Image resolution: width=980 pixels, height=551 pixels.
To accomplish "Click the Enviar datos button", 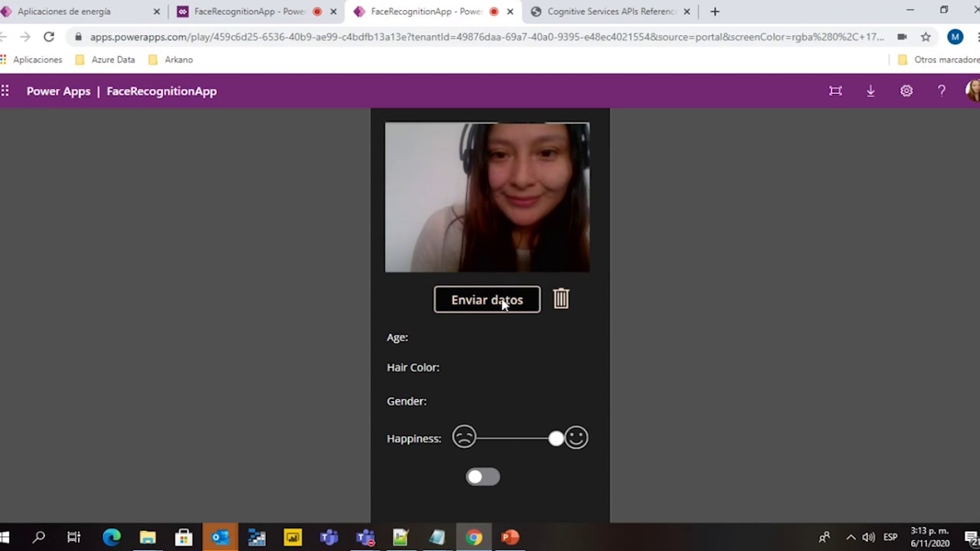I will [x=487, y=299].
